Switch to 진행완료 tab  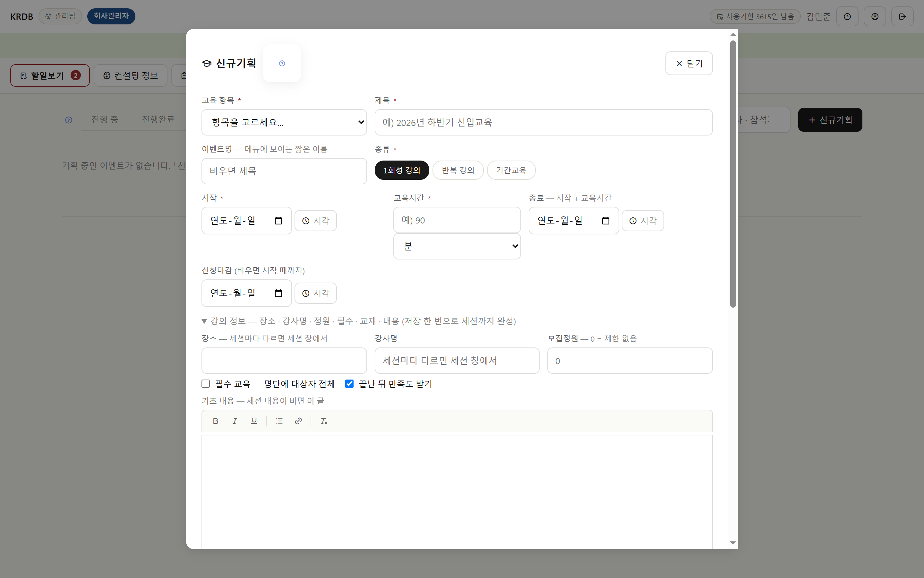tap(158, 120)
